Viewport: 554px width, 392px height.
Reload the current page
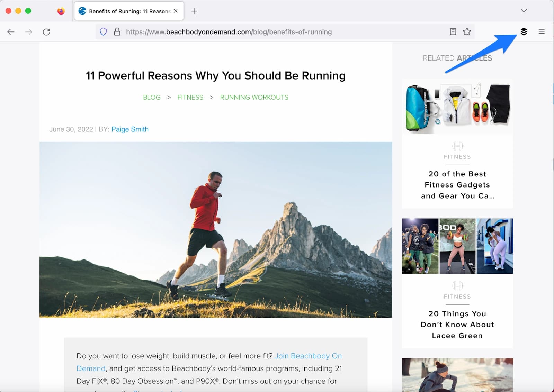(46, 31)
